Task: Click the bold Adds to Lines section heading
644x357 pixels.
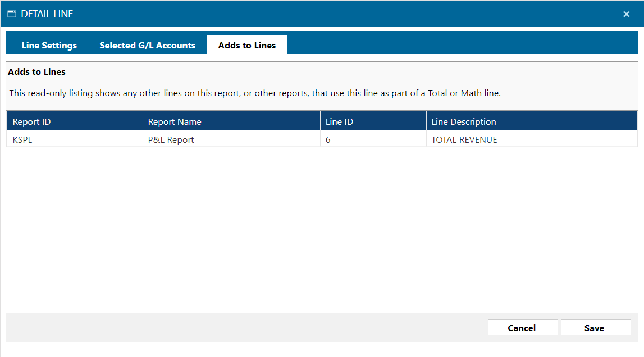Action: (36, 72)
